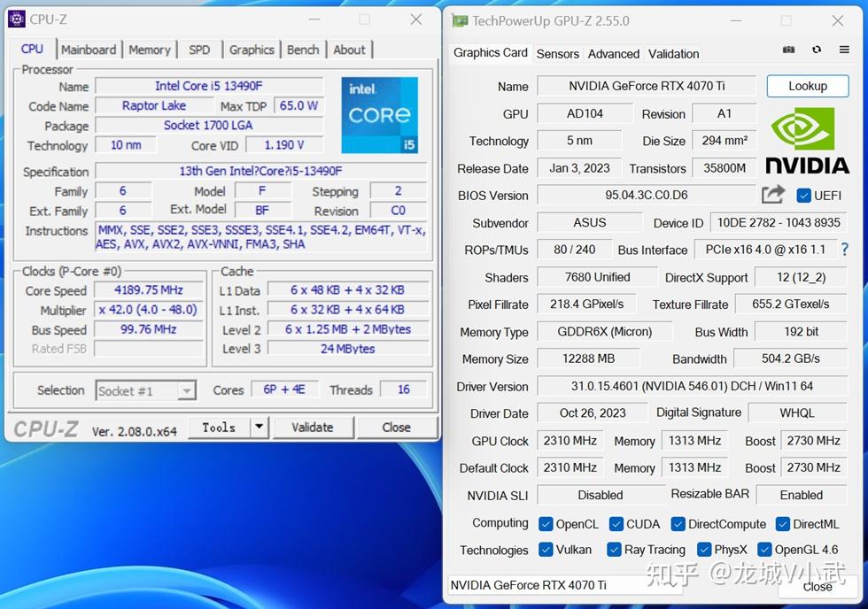This screenshot has height=609, width=868.
Task: Switch to the Advanced tab in GPU-Z
Action: (x=613, y=54)
